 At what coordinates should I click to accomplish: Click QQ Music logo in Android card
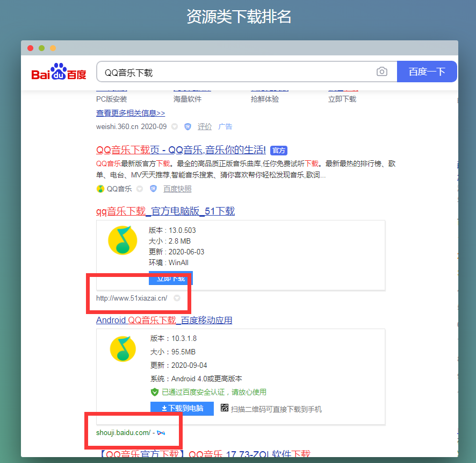pos(123,349)
